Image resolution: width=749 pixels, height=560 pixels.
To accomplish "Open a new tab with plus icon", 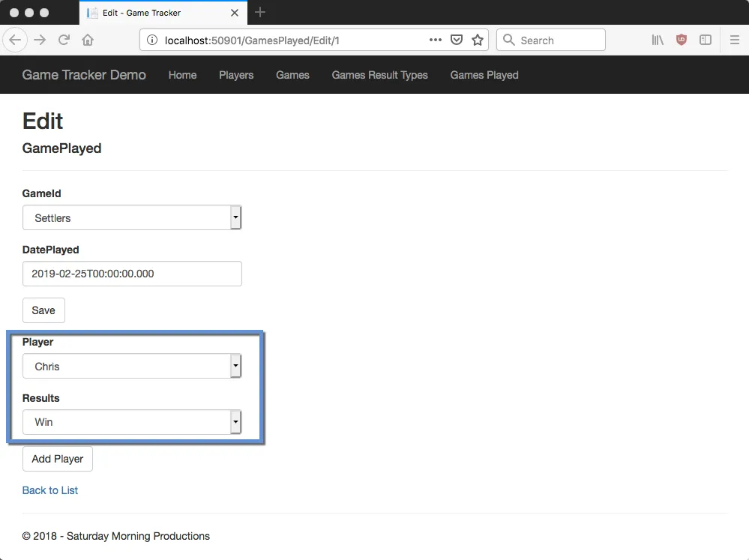I will (x=260, y=13).
